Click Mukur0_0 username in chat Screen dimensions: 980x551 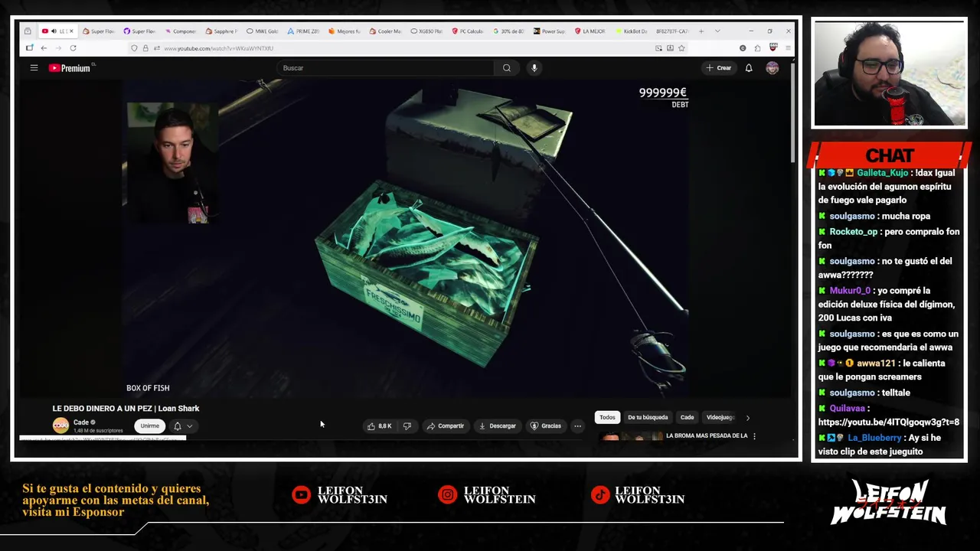pos(850,291)
